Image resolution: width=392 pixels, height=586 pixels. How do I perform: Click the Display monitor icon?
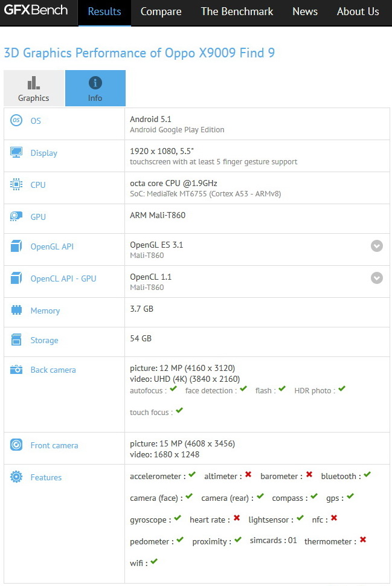pyautogui.click(x=16, y=152)
